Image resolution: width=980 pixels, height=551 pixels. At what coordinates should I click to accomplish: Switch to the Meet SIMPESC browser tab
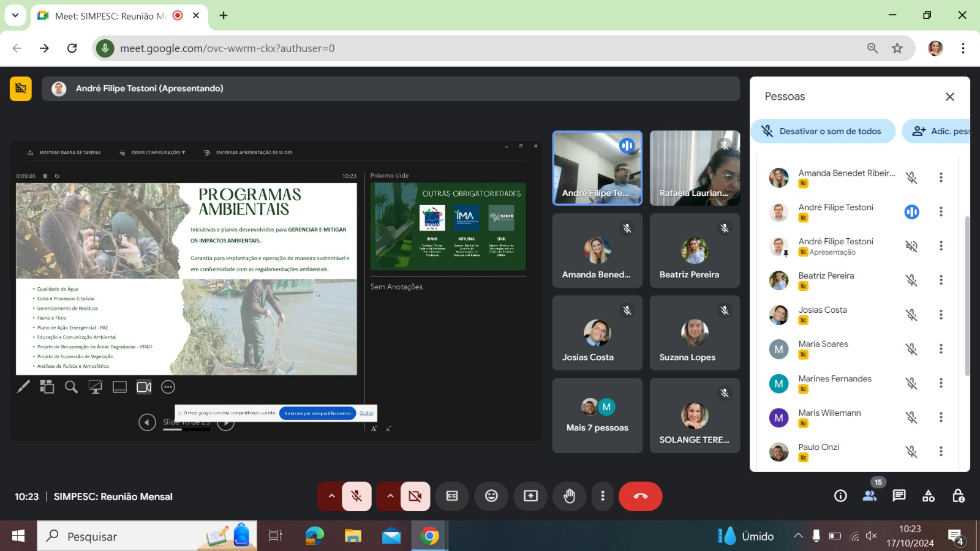click(x=110, y=16)
